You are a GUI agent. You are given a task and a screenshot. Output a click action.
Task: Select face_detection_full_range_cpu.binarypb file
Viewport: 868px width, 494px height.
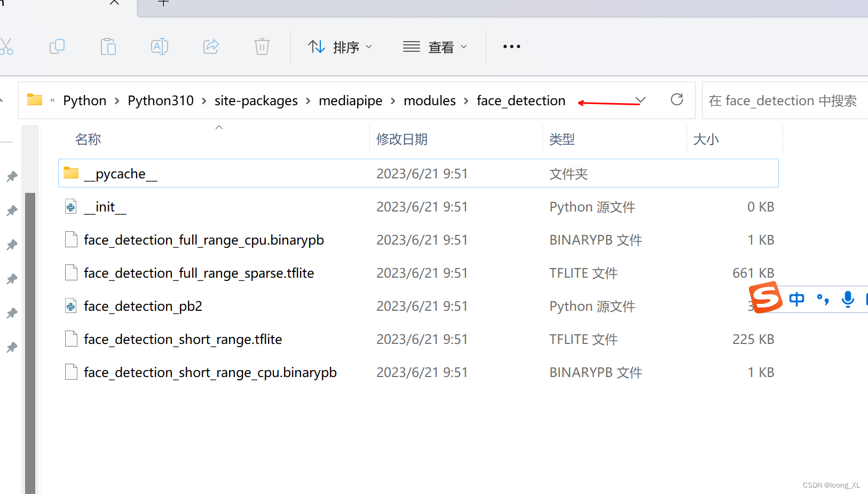point(418,240)
